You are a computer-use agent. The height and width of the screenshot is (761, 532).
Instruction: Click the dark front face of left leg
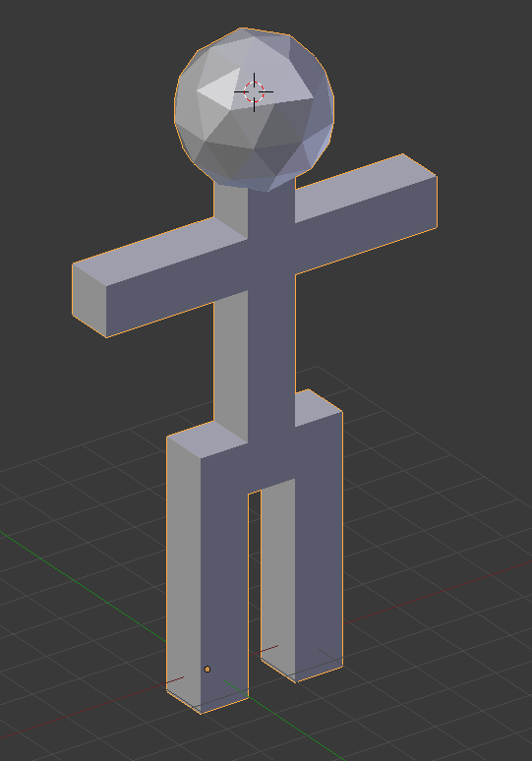click(225, 582)
